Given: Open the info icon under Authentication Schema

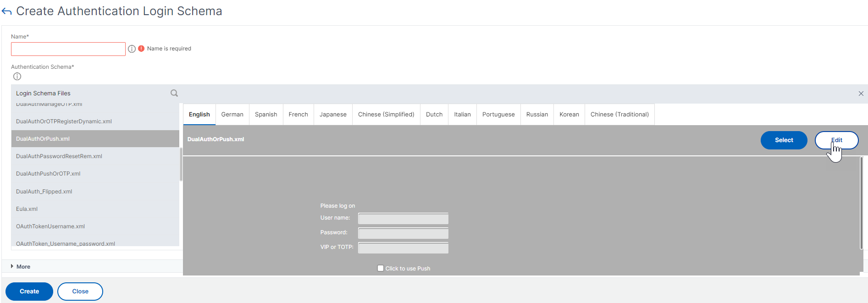Looking at the screenshot, I should (17, 77).
